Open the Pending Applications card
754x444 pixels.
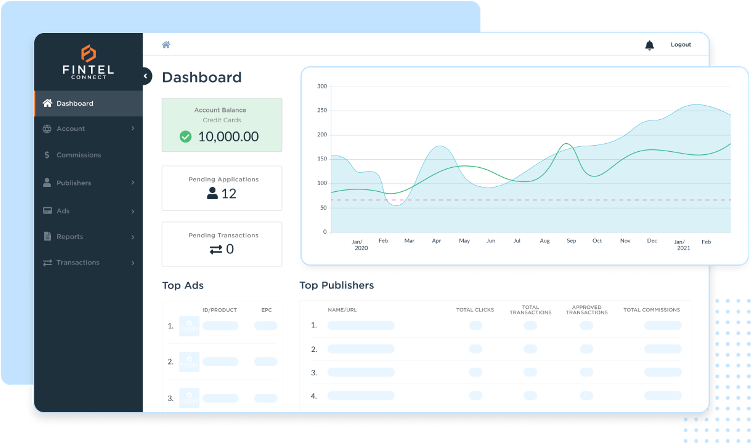222,188
